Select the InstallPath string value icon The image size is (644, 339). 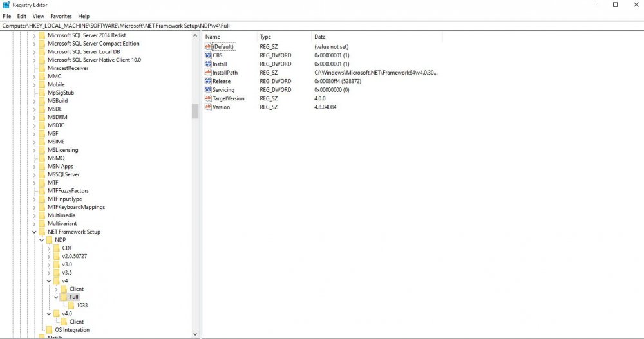click(x=208, y=72)
